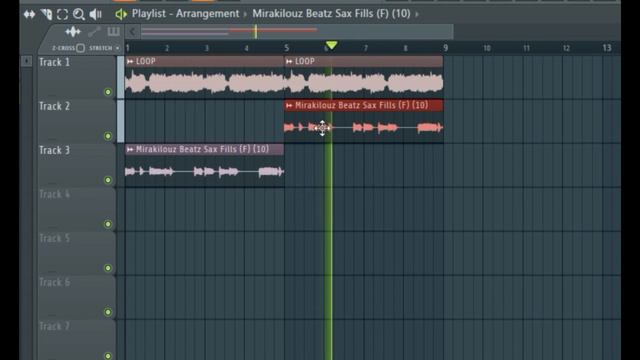Viewport: 640px width, 360px height.
Task: Toggle Track 6 mute green dot
Action: pyautogui.click(x=108, y=312)
